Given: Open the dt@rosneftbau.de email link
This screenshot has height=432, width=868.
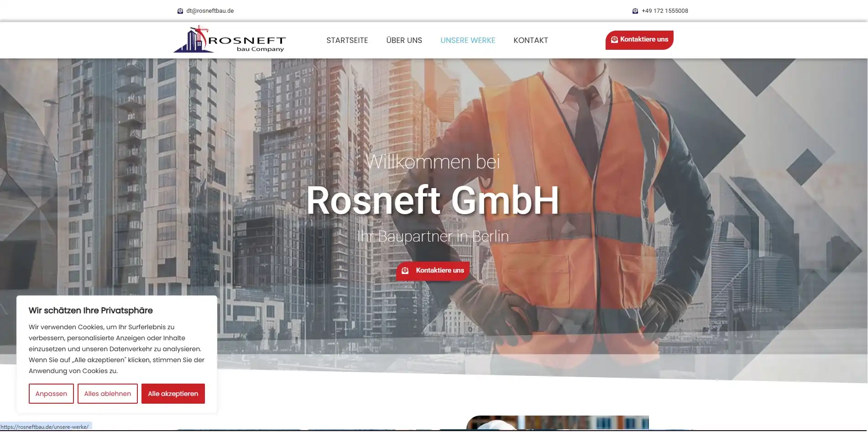Looking at the screenshot, I should [210, 11].
